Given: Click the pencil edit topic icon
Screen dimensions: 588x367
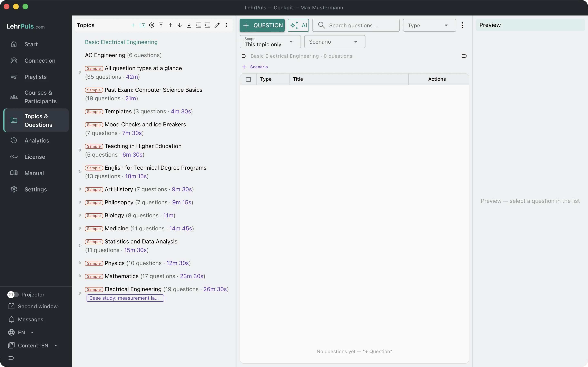Looking at the screenshot, I should pos(217,25).
